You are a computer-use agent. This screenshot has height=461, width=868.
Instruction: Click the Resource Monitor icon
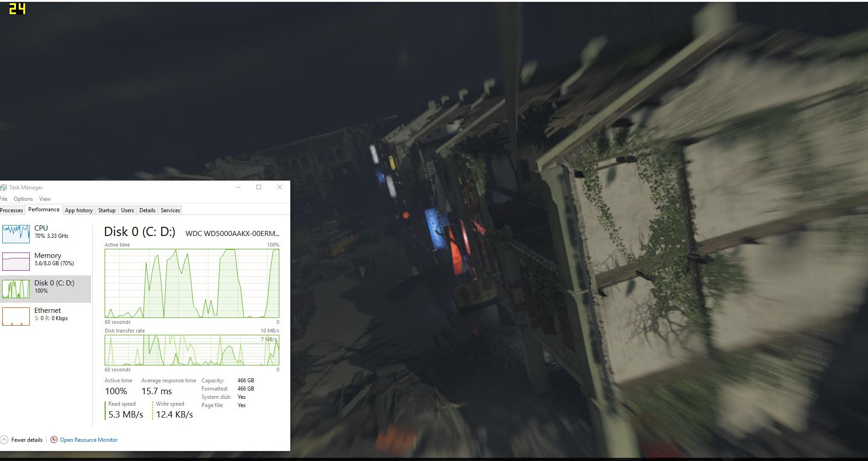click(54, 440)
